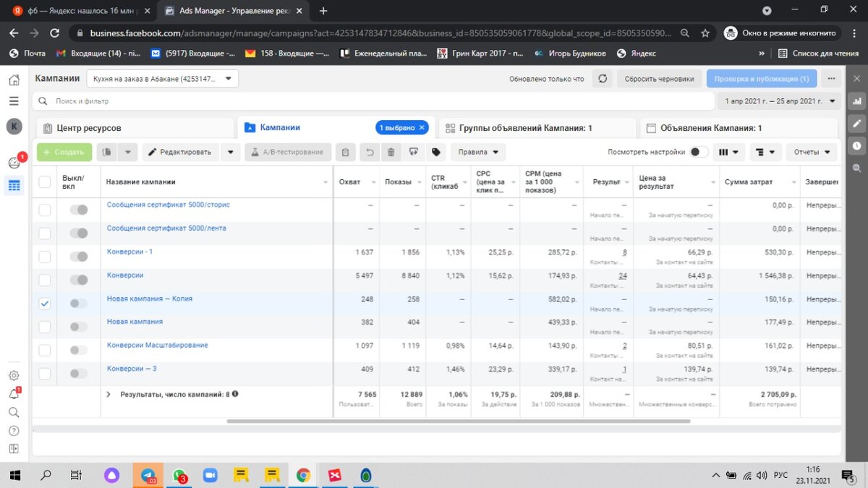This screenshot has width=868, height=488.
Task: Open the dropdown arrow beside duplicate icon
Action: tap(127, 152)
